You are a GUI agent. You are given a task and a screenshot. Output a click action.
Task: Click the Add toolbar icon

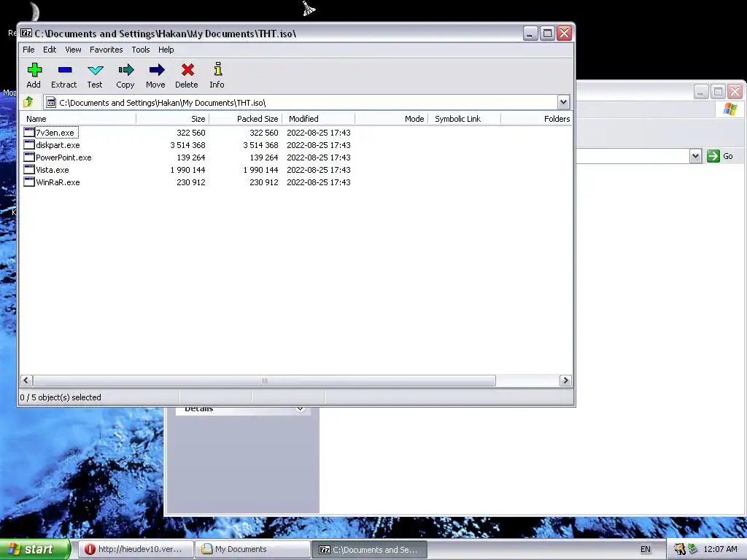tap(34, 70)
